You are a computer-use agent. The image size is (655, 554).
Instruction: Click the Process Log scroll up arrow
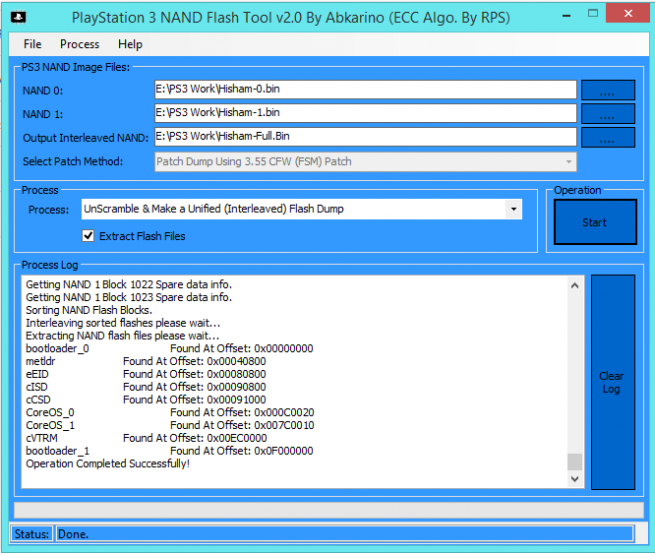pos(575,286)
